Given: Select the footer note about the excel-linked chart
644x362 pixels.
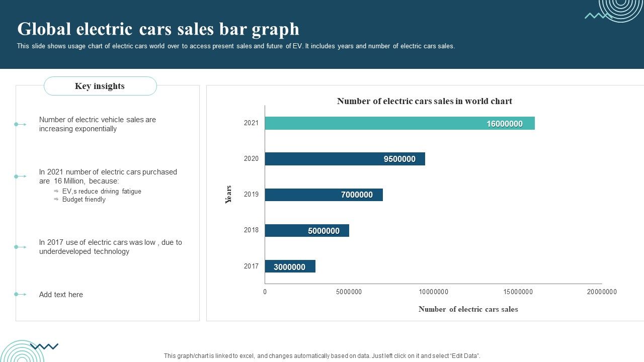Looking at the screenshot, I should (x=322, y=355).
